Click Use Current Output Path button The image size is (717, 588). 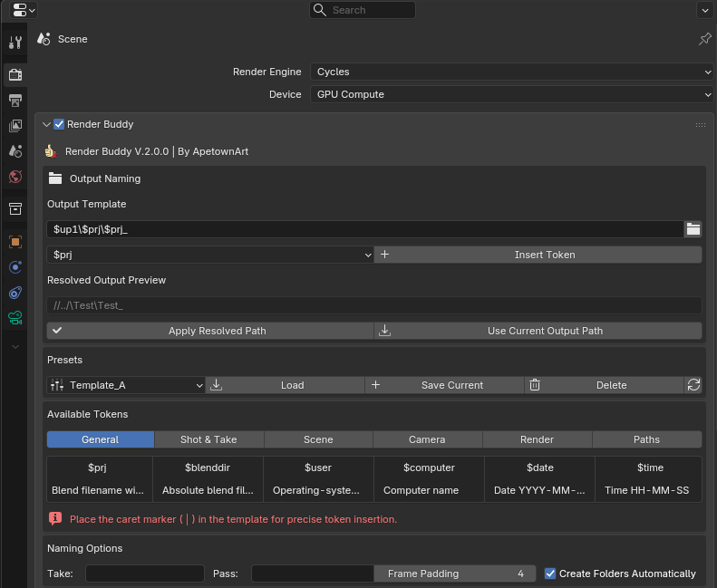538,331
